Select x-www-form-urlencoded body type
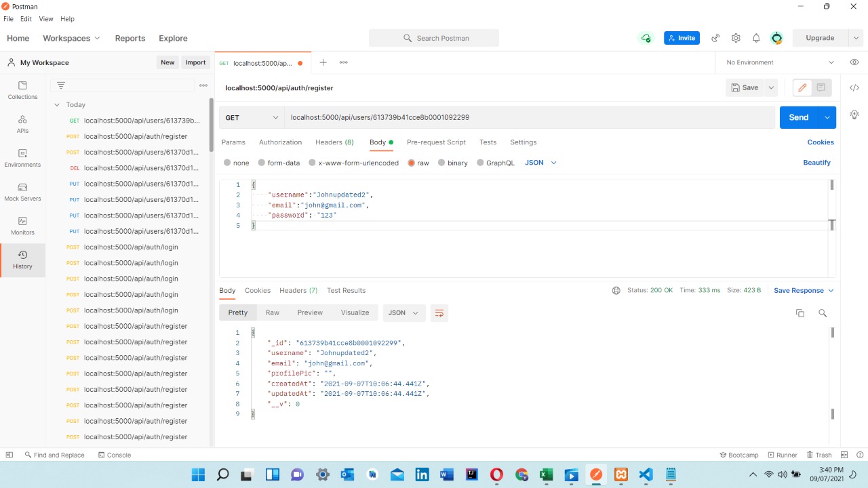Image resolution: width=868 pixels, height=488 pixels. pos(354,163)
